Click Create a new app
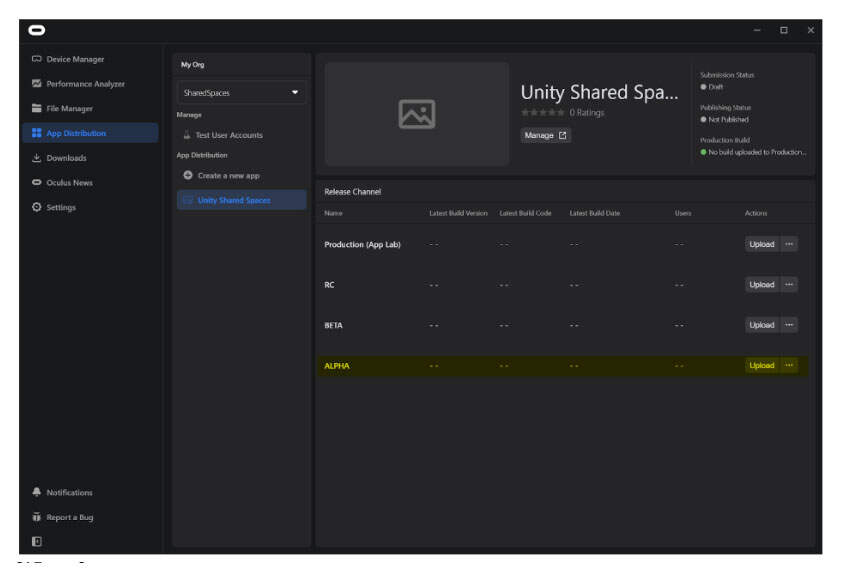842x572 pixels. coord(228,176)
